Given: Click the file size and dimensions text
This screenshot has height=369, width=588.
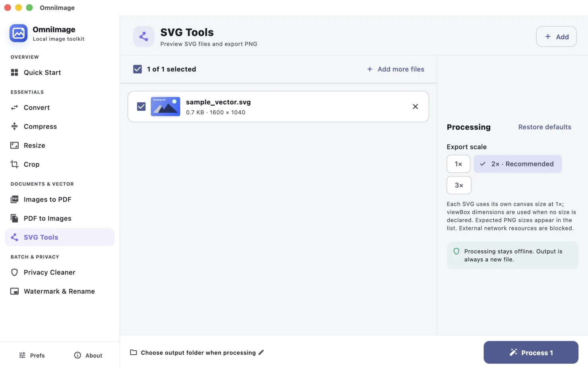Looking at the screenshot, I should pyautogui.click(x=216, y=112).
